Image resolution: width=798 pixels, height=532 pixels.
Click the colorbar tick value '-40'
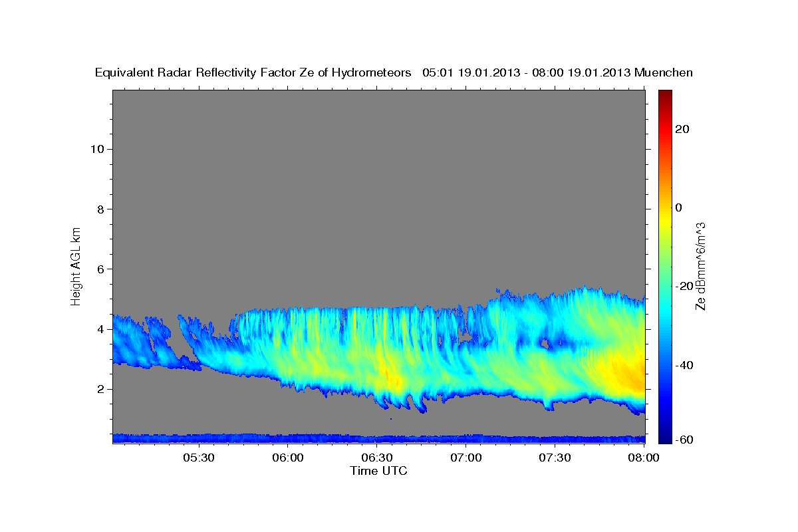[684, 365]
